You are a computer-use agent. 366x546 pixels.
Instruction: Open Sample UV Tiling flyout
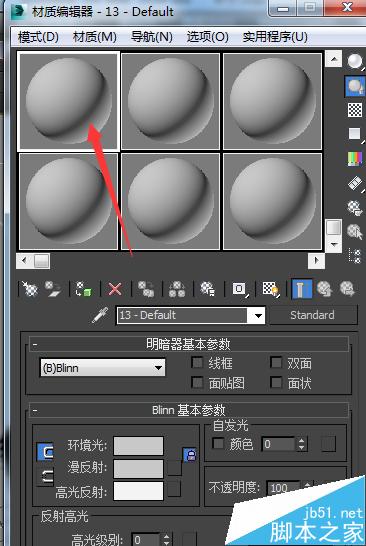pos(355,134)
